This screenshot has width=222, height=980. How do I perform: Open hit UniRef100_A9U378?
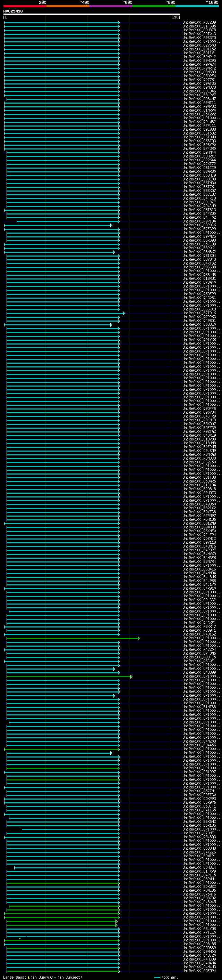[x=199, y=30]
